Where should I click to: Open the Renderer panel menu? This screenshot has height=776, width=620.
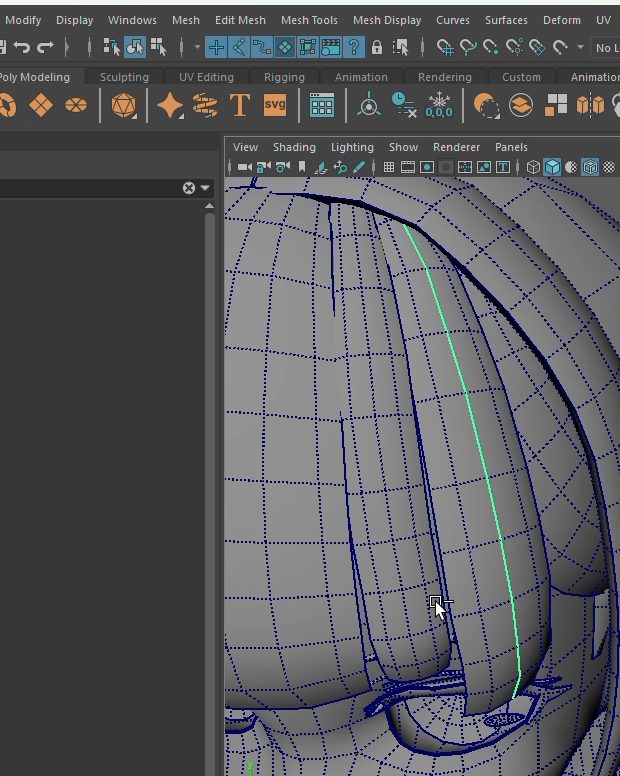click(x=456, y=147)
